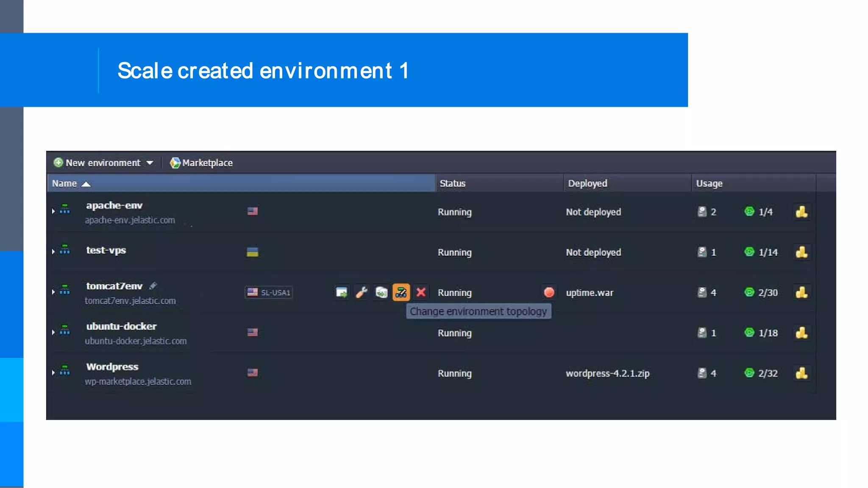Viewport: 868px width, 488px height.
Task: Click the Status column header
Action: [453, 183]
